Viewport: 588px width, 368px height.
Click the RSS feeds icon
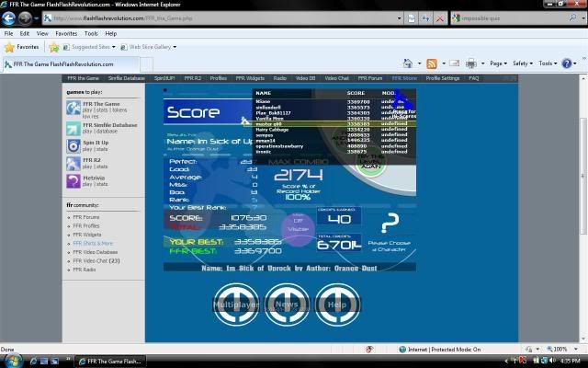click(432, 63)
